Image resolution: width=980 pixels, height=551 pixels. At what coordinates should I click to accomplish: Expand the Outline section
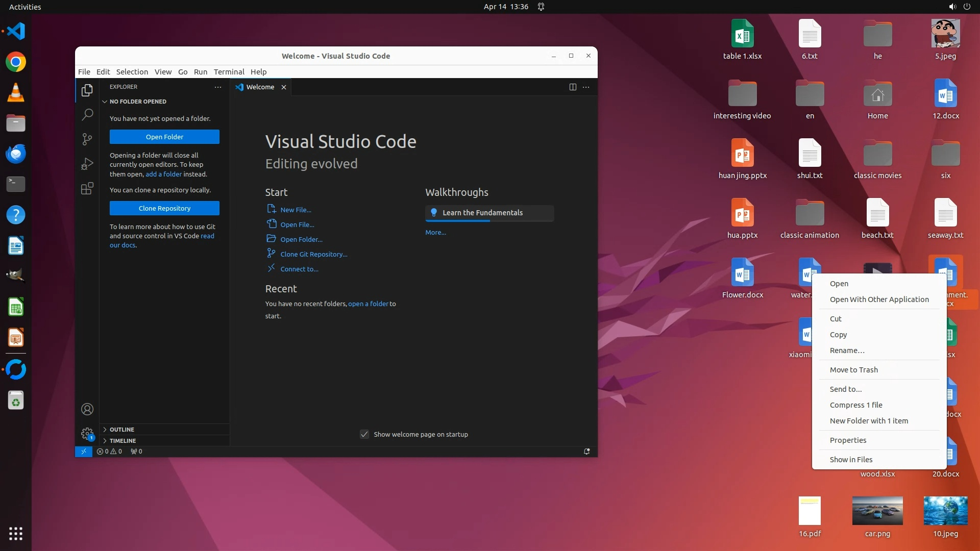121,430
